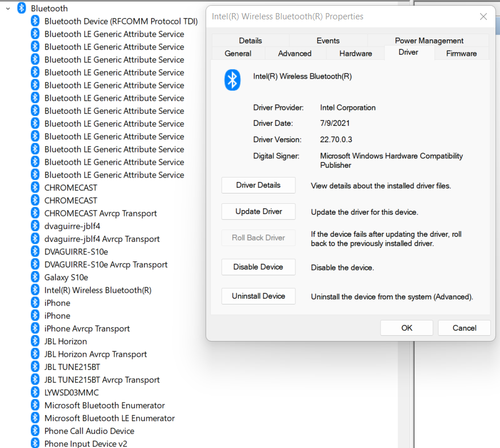
Task: Click the driver version value 22.70.0.3
Action: 336,139
